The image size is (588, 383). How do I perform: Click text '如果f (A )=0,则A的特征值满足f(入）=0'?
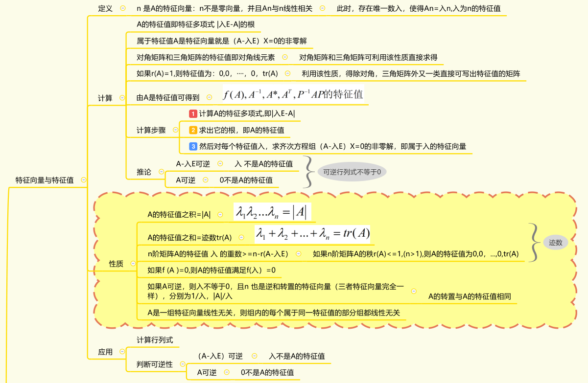pos(212,270)
